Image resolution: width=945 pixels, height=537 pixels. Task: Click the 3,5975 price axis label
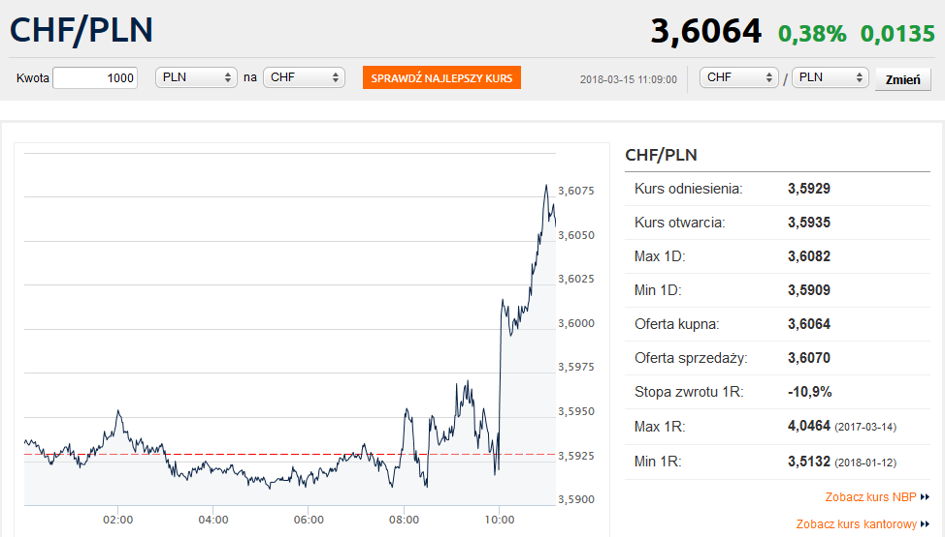(x=576, y=367)
